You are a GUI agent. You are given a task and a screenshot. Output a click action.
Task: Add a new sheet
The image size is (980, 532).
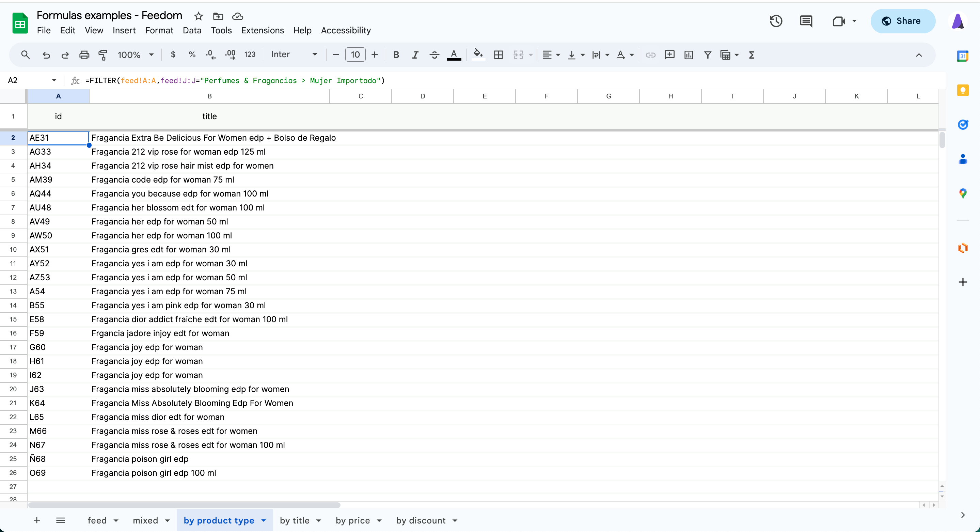[36, 520]
